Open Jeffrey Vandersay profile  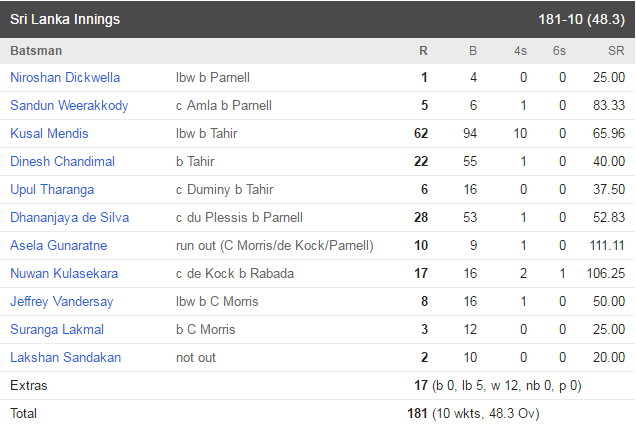62,301
